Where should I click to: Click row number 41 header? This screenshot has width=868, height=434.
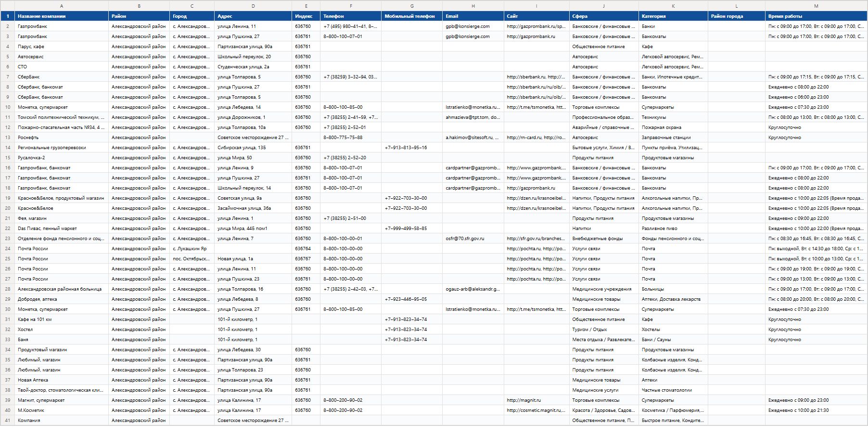tap(7, 421)
